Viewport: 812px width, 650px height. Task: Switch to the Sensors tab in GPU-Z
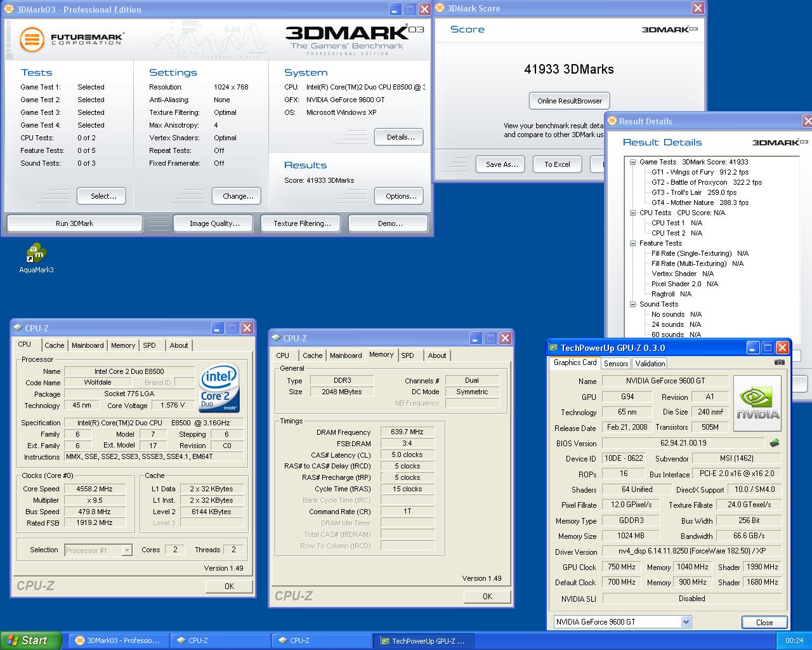pyautogui.click(x=616, y=364)
